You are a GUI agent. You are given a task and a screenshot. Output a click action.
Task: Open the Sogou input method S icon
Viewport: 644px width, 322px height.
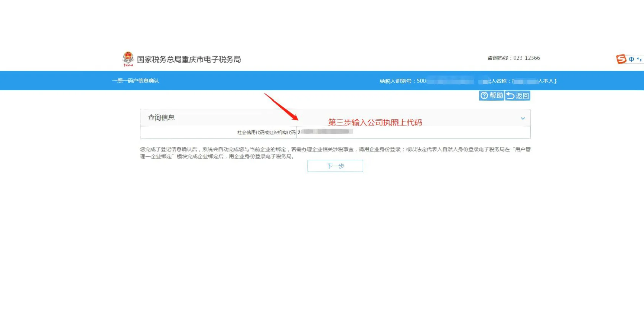621,59
